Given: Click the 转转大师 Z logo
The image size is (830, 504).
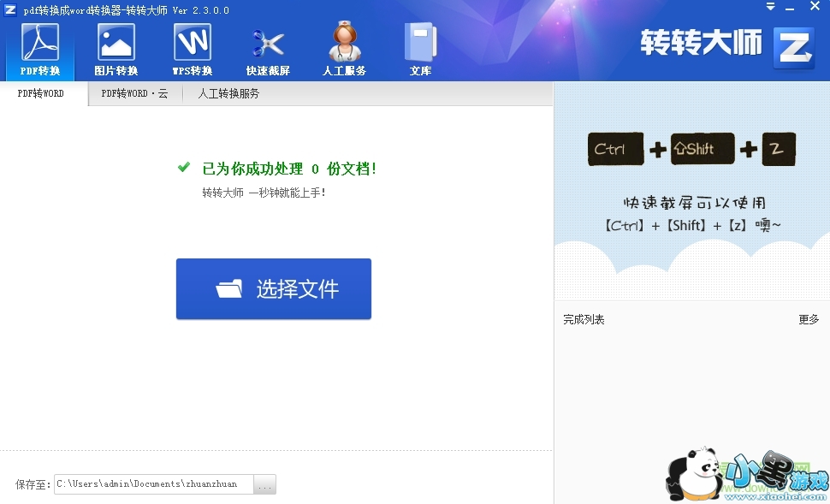Looking at the screenshot, I should click(x=792, y=47).
